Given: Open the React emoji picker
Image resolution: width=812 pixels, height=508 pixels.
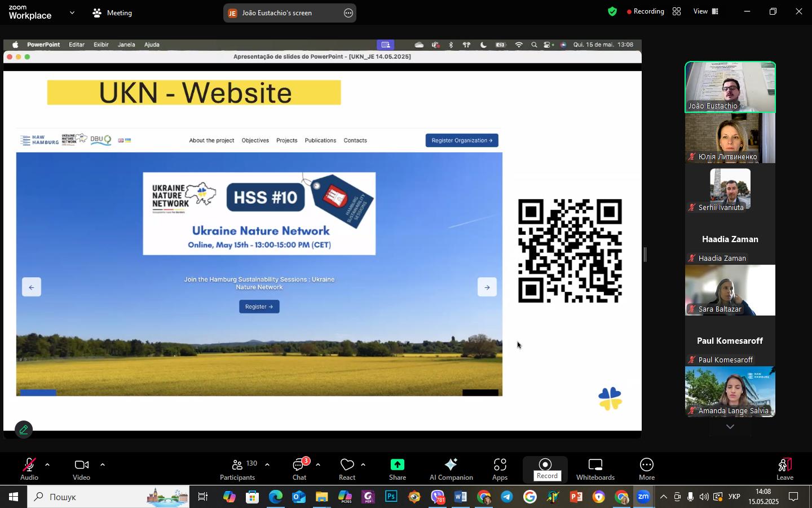Looking at the screenshot, I should (x=347, y=469).
